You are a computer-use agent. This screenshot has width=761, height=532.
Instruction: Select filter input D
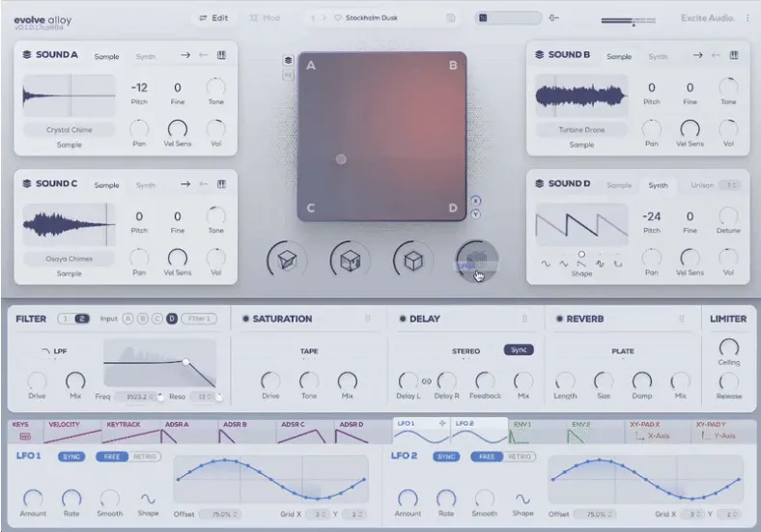[x=172, y=319]
